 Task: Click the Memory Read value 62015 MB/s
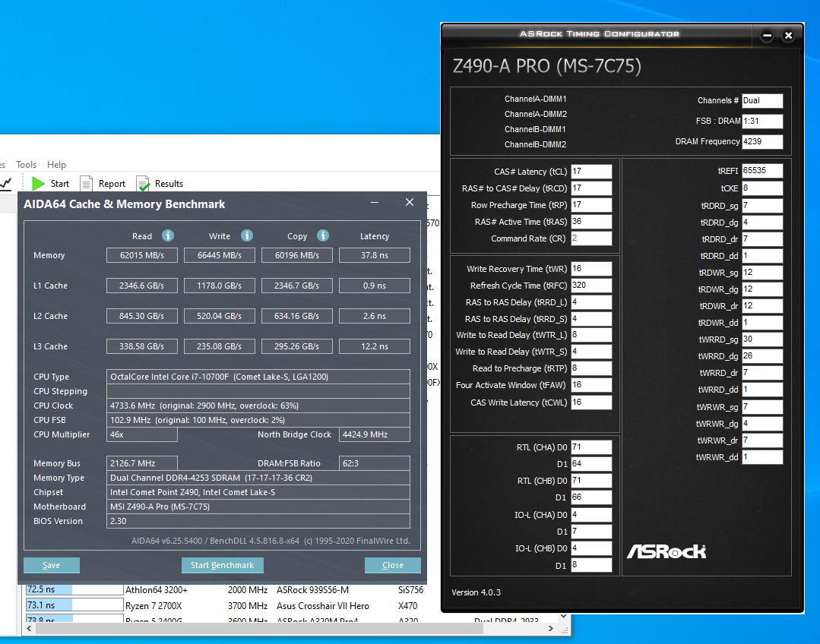click(x=141, y=255)
